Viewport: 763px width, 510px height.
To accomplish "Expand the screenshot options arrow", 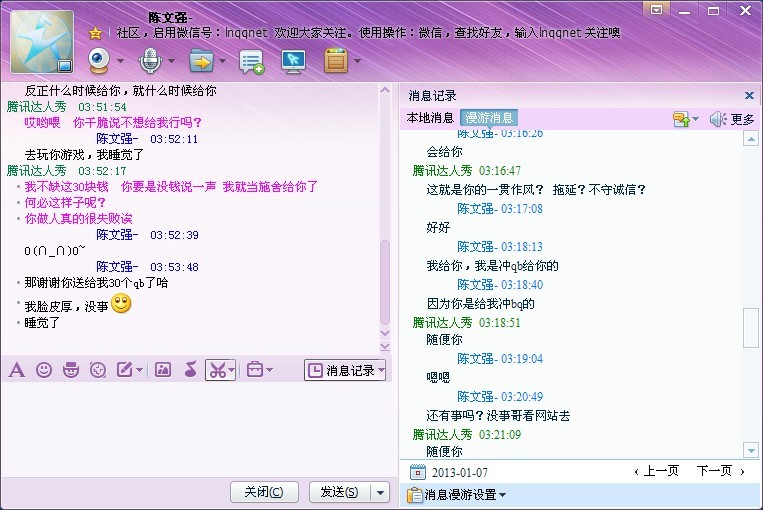I will click(232, 371).
